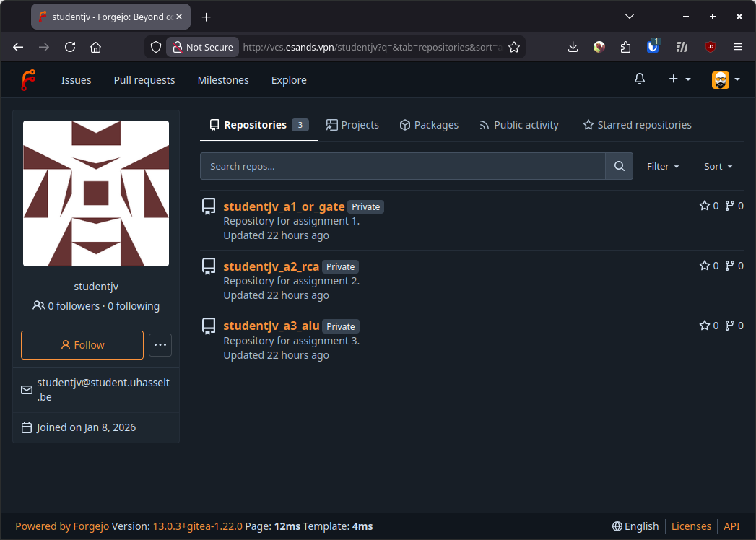The height and width of the screenshot is (540, 756).
Task: Open the browser downloads icon
Action: [573, 47]
